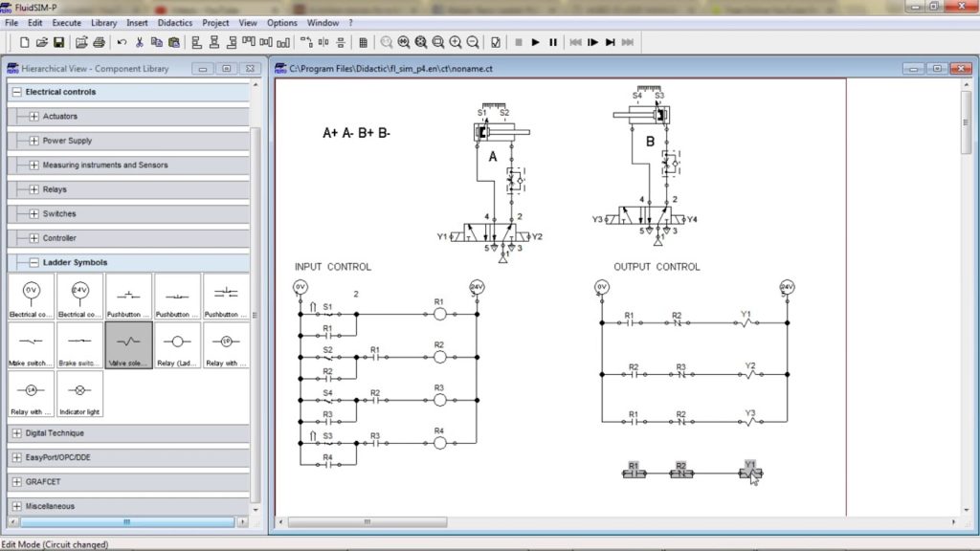The height and width of the screenshot is (551, 980).
Task: Expand the Miscellaneous group
Action: tap(17, 506)
